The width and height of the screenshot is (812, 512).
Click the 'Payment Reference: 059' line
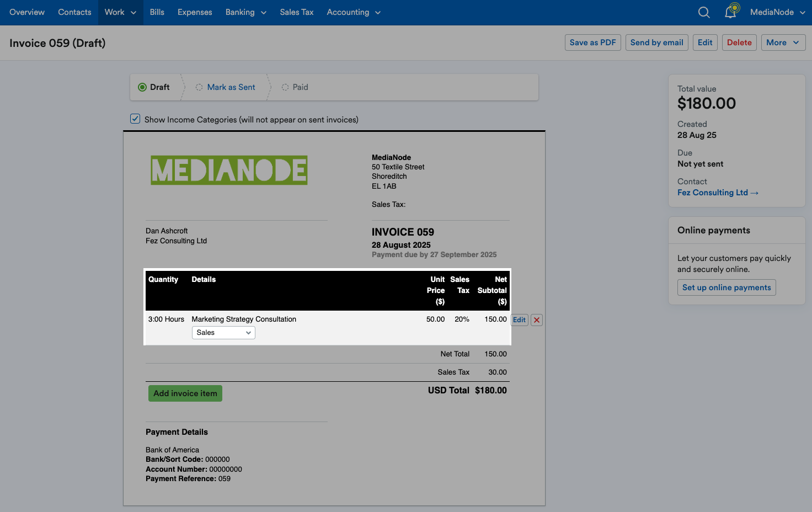pos(188,479)
